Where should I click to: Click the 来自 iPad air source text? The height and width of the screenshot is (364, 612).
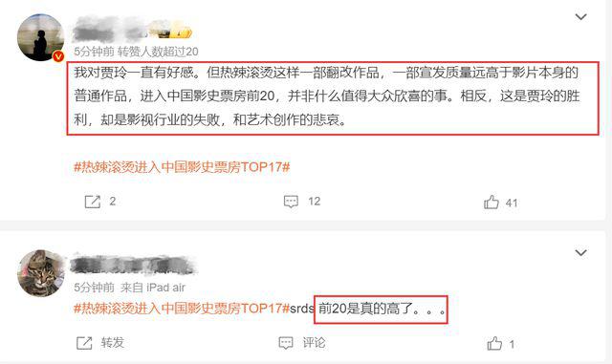(x=153, y=288)
